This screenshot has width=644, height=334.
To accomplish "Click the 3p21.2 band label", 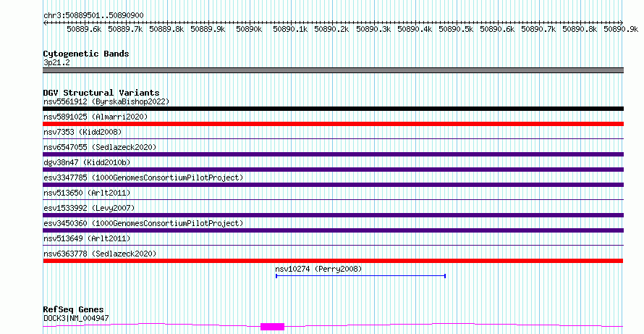I will click(x=56, y=62).
